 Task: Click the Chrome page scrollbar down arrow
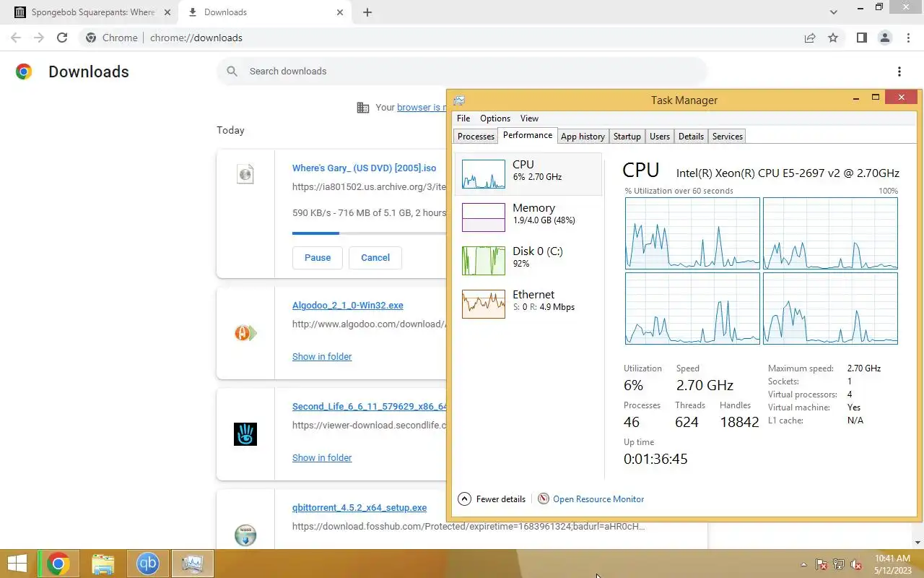coord(918,543)
